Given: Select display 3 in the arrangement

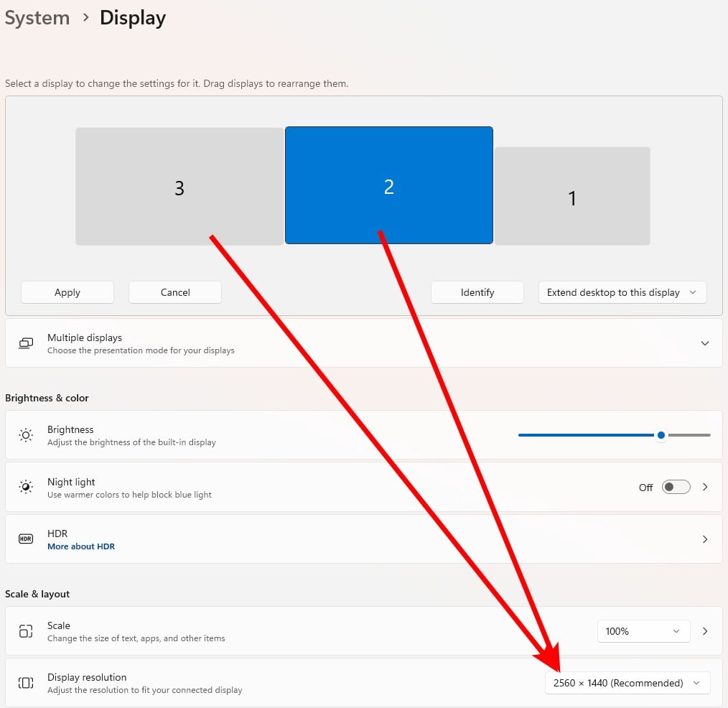Looking at the screenshot, I should tap(179, 186).
